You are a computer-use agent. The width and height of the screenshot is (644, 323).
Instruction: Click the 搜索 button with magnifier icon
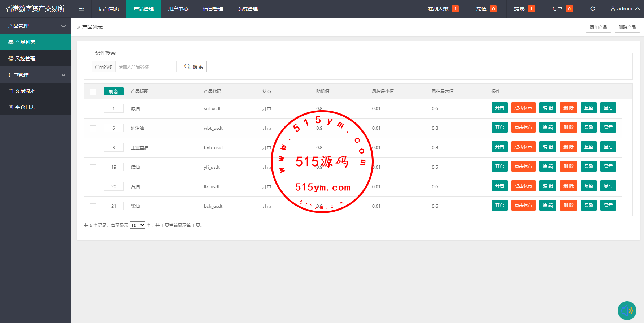193,66
